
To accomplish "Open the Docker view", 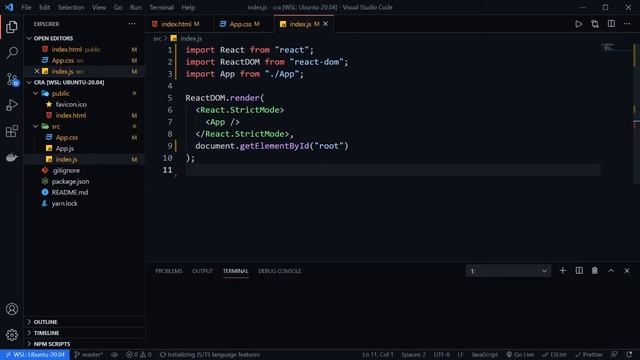I will (12, 157).
